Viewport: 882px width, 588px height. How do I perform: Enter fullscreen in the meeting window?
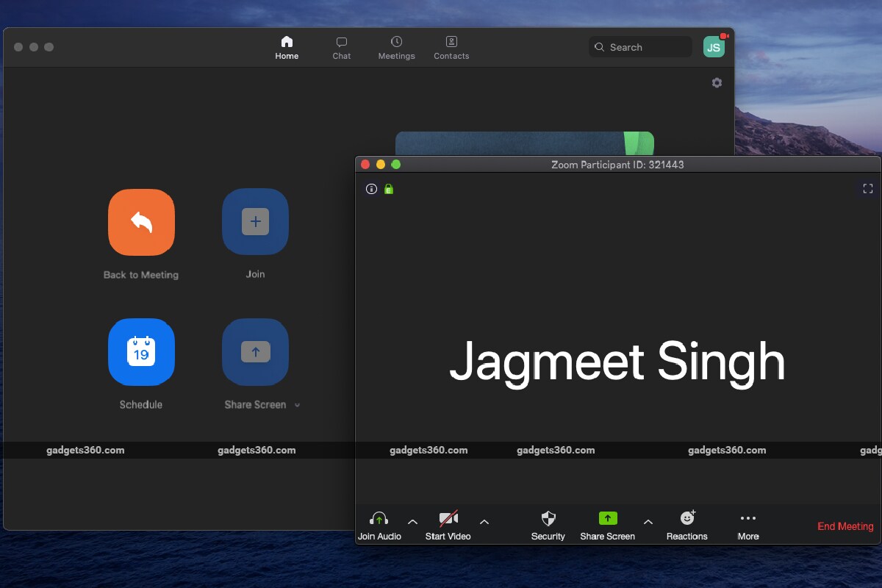pos(867,188)
